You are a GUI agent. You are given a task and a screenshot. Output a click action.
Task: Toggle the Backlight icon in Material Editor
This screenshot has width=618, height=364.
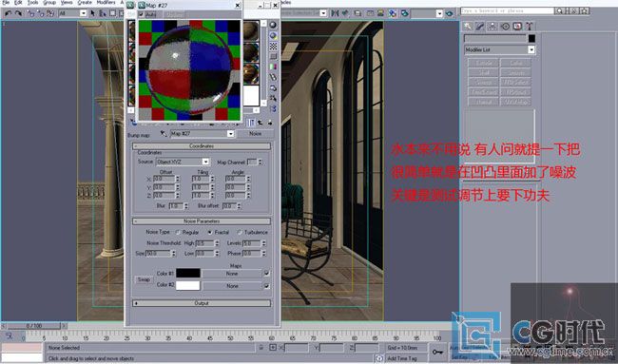273,35
